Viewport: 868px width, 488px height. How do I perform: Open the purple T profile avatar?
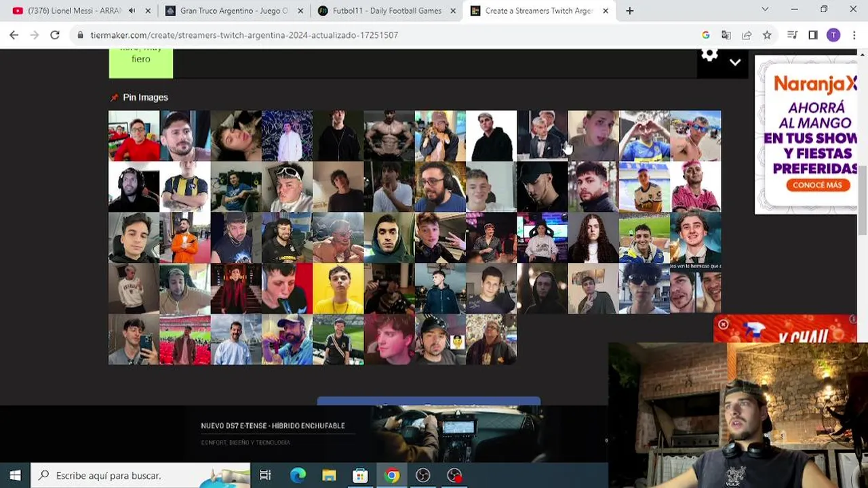click(833, 35)
